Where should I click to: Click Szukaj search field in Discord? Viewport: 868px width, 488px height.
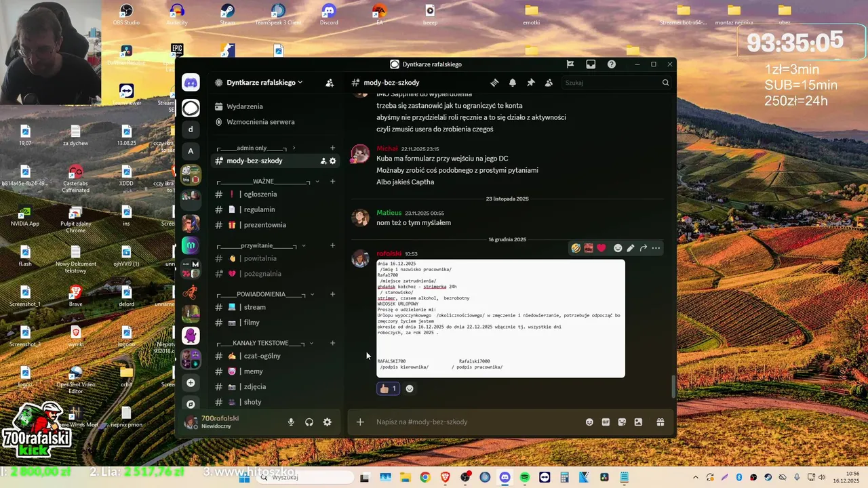pyautogui.click(x=616, y=83)
